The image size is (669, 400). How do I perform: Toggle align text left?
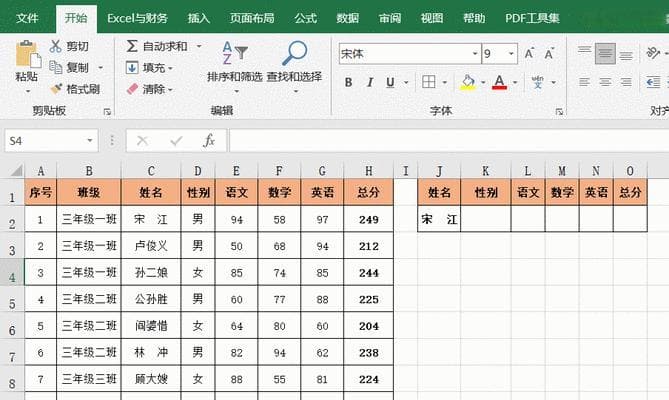[585, 82]
